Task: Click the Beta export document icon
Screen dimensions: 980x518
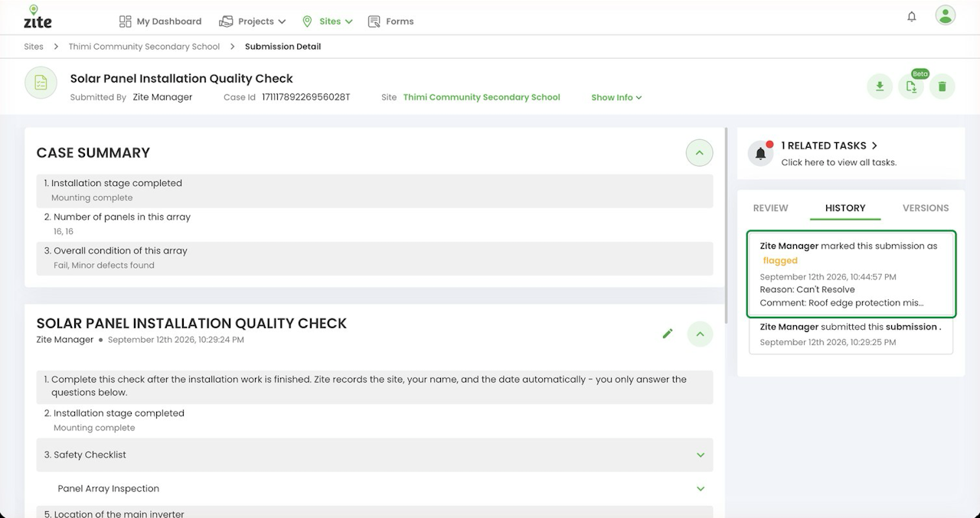Action: 911,86
